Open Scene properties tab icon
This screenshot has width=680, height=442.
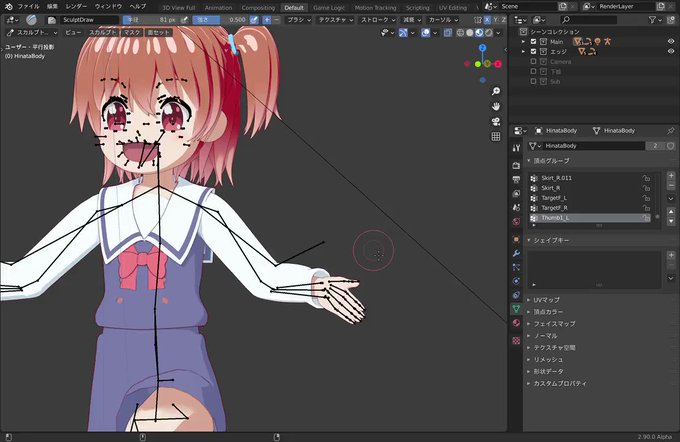(x=516, y=207)
